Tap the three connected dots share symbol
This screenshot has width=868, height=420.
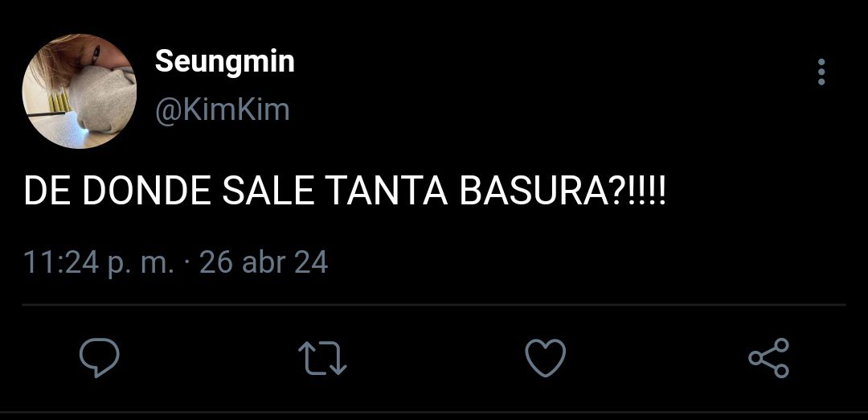[x=769, y=358]
